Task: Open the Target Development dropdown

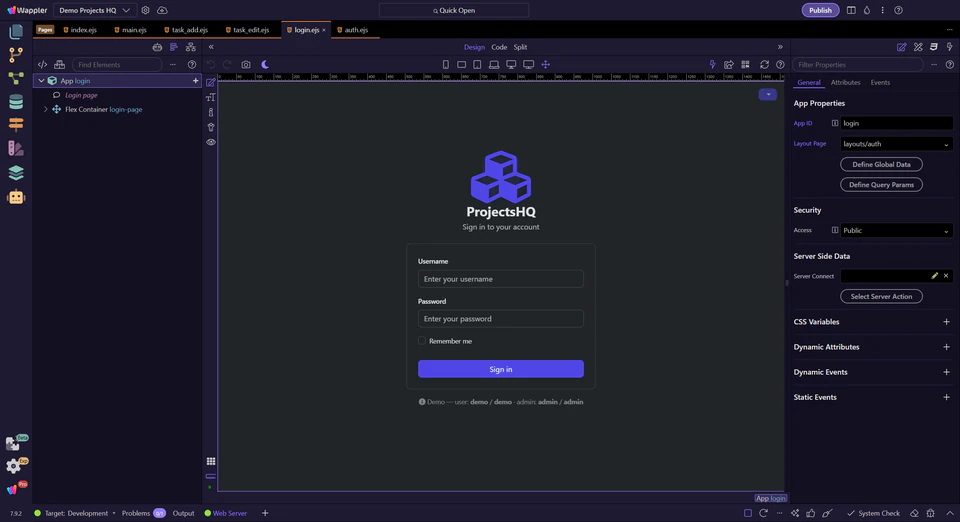Action: tap(75, 513)
